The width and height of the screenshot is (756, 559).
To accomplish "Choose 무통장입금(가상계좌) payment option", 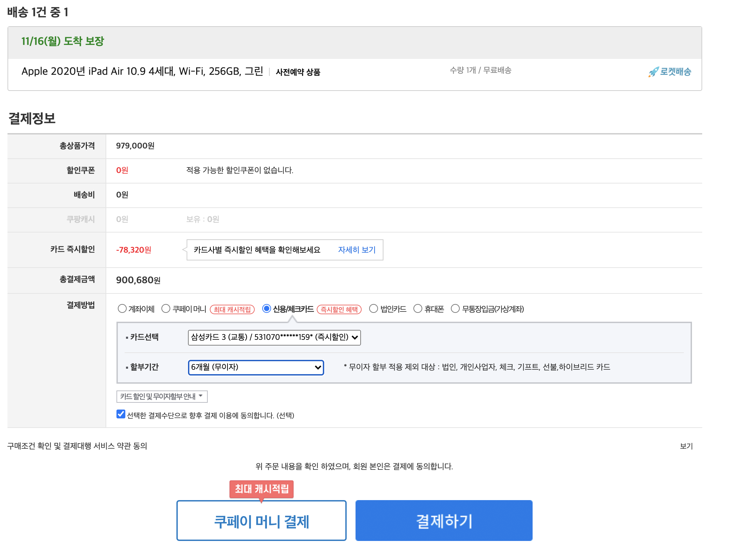I will [x=455, y=309].
